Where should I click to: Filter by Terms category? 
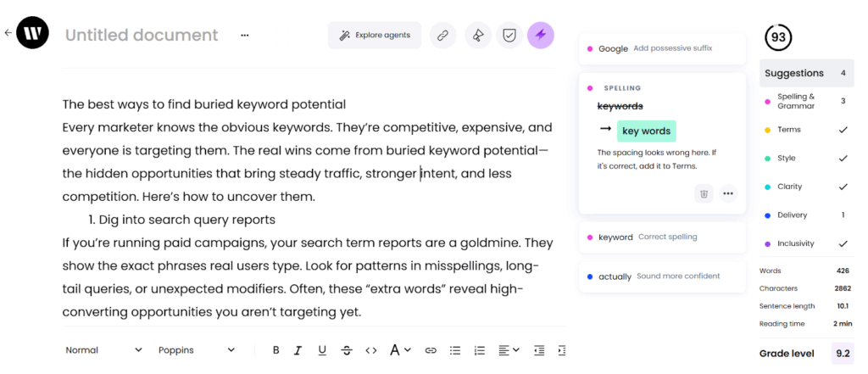[x=807, y=130]
